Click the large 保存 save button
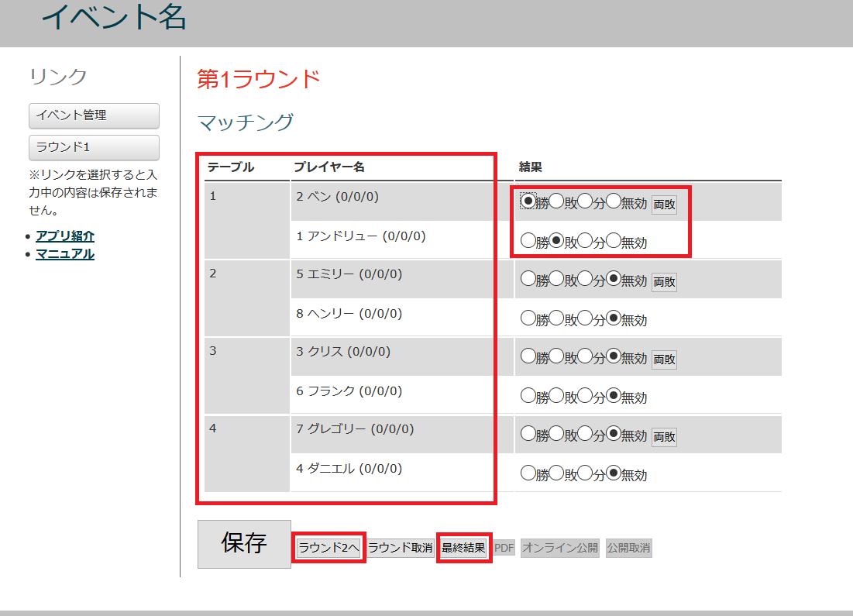The height and width of the screenshot is (616, 853). [244, 544]
